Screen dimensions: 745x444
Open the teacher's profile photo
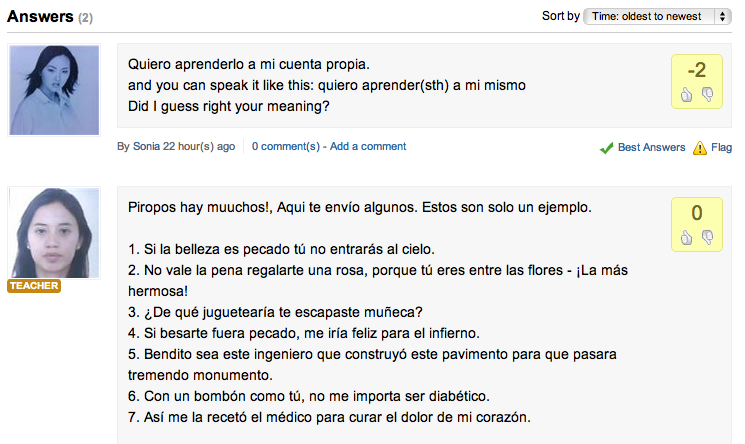coord(54,233)
